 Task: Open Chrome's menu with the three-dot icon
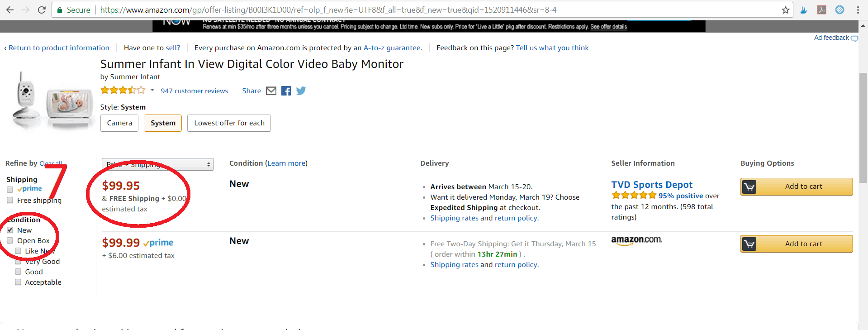(x=858, y=9)
